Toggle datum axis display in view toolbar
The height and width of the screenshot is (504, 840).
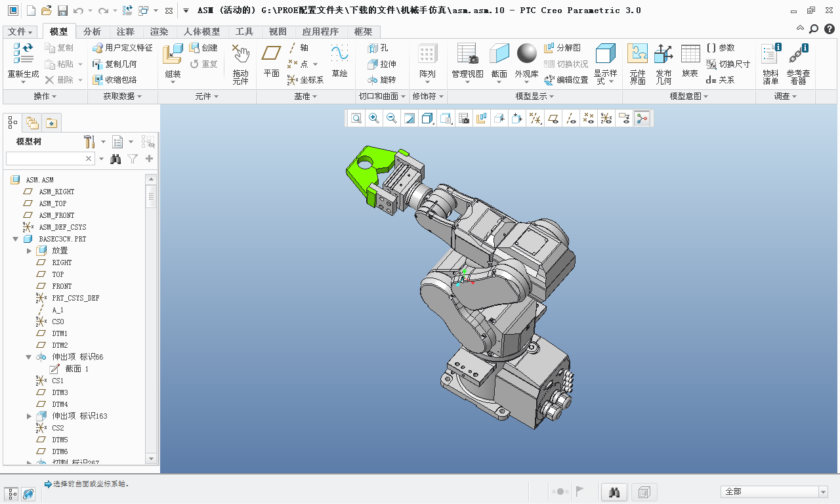[x=571, y=118]
